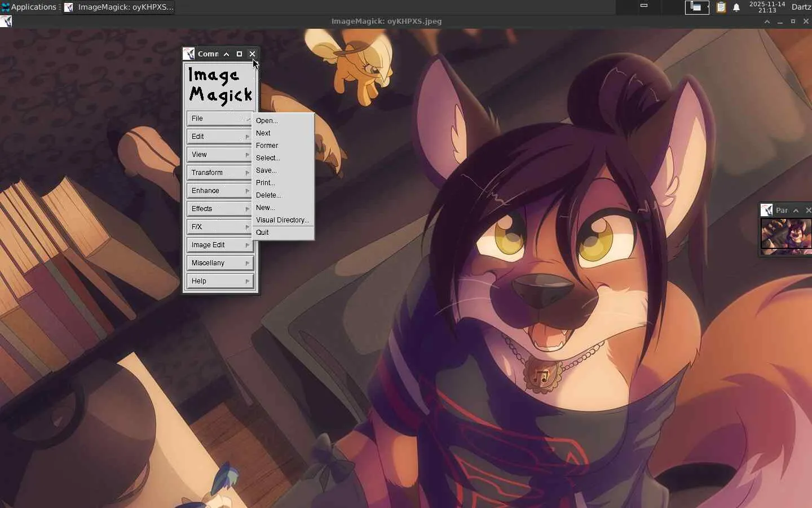
Task: Open the Miscellany menu button
Action: coord(219,263)
